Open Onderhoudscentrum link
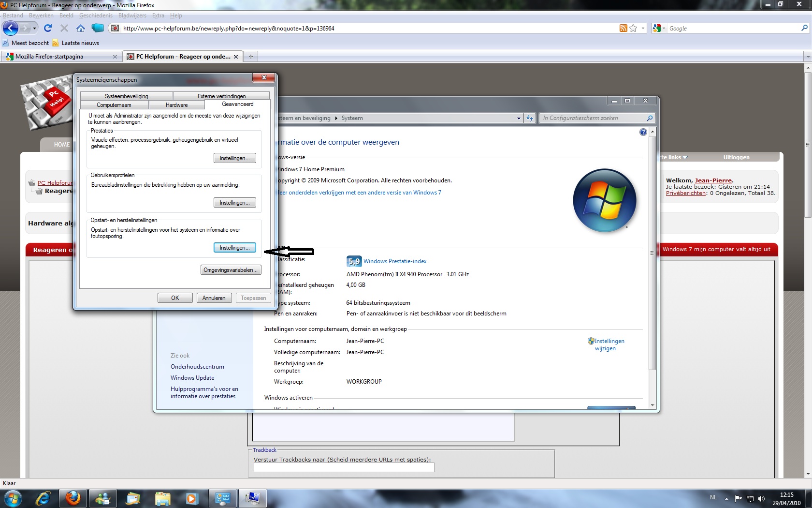812x508 pixels. coord(197,367)
